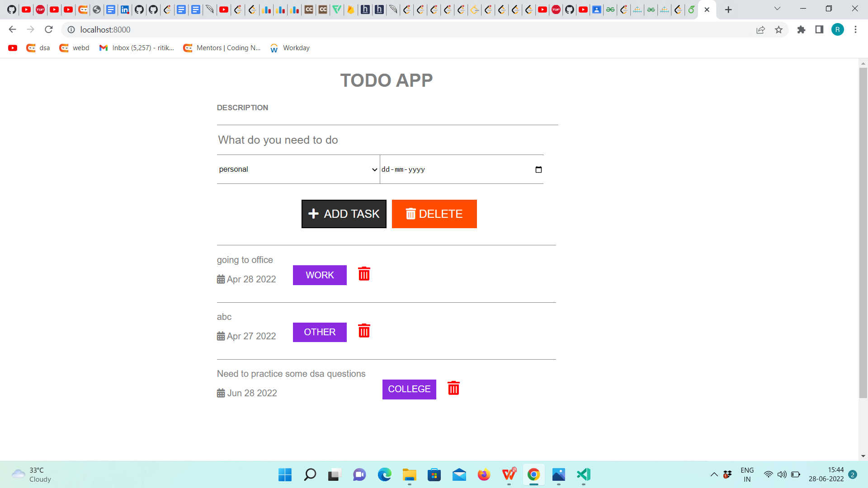Open weather widget showing 33°C Cloudy
868x488 pixels.
pos(32,474)
